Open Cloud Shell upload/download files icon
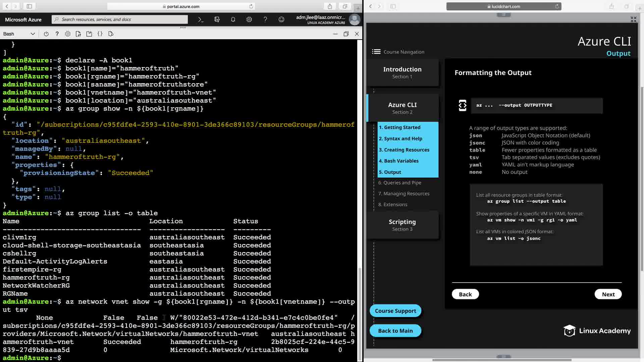This screenshot has height=362, width=644. (78, 34)
